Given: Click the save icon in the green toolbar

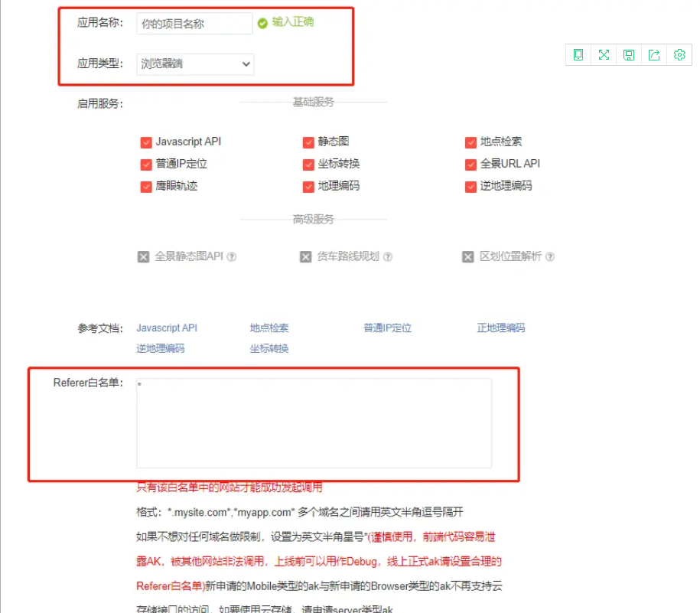Looking at the screenshot, I should click(628, 54).
